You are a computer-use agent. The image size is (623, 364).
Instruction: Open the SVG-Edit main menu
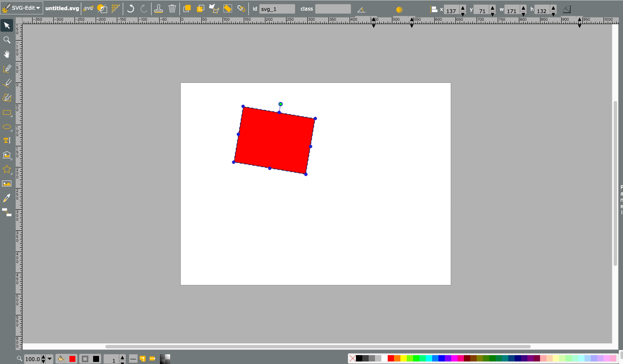[22, 8]
